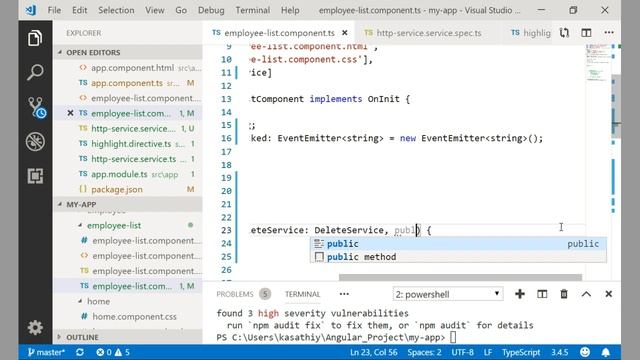The height and width of the screenshot is (360, 640).
Task: Close the terminal panel
Action: click(x=609, y=294)
